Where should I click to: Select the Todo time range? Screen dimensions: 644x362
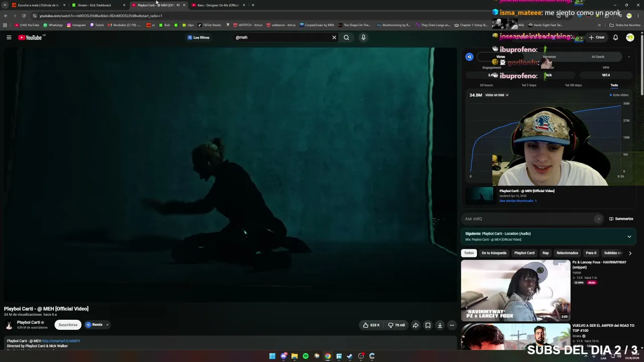614,85
